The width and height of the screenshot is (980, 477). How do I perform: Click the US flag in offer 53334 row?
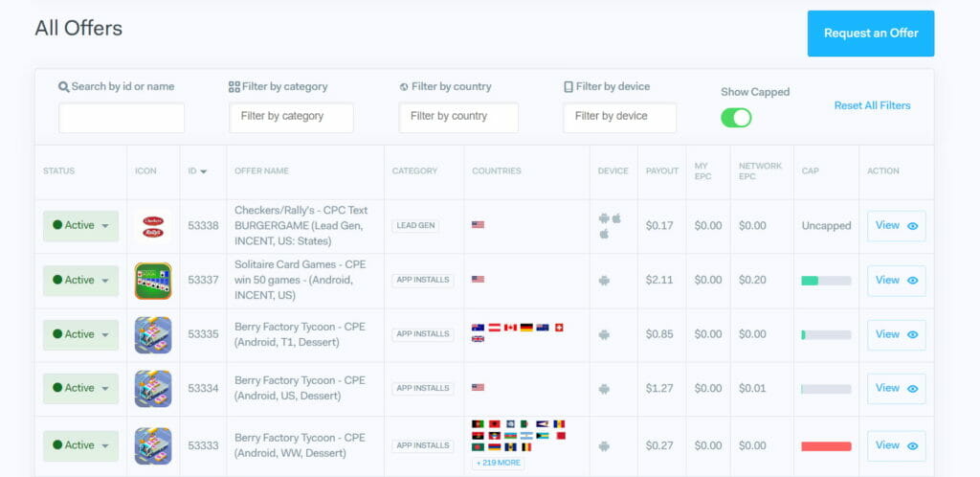[x=479, y=388]
